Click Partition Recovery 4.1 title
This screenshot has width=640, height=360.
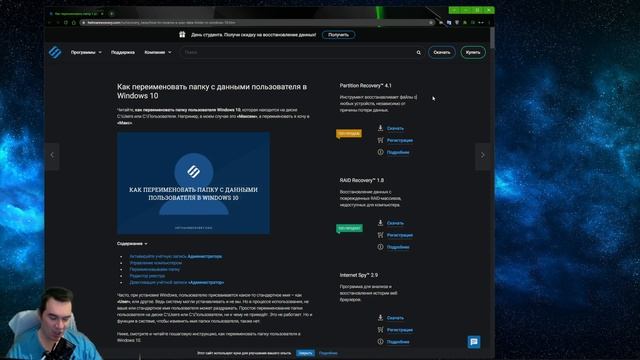pos(365,85)
